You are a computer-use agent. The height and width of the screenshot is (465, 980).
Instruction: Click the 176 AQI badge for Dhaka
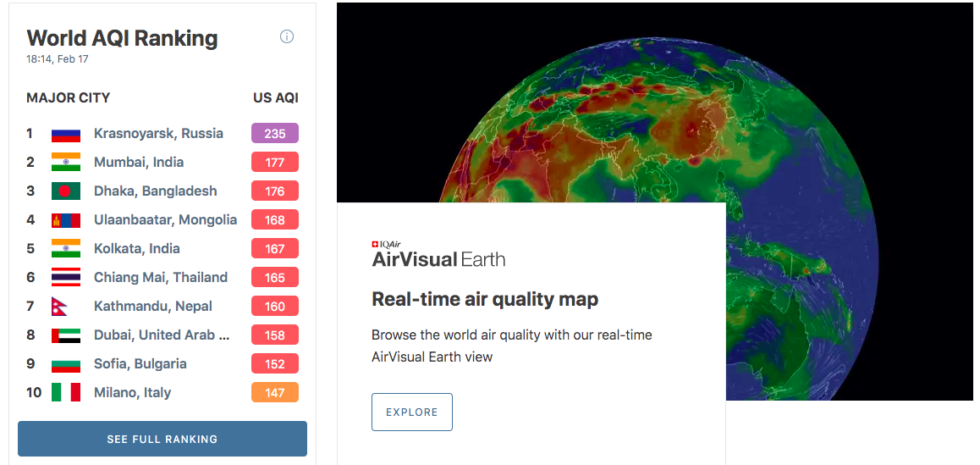[x=275, y=191]
